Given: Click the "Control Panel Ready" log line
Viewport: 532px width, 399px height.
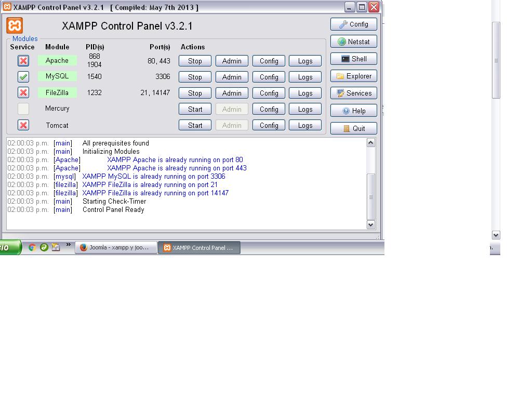Looking at the screenshot, I should coord(113,210).
